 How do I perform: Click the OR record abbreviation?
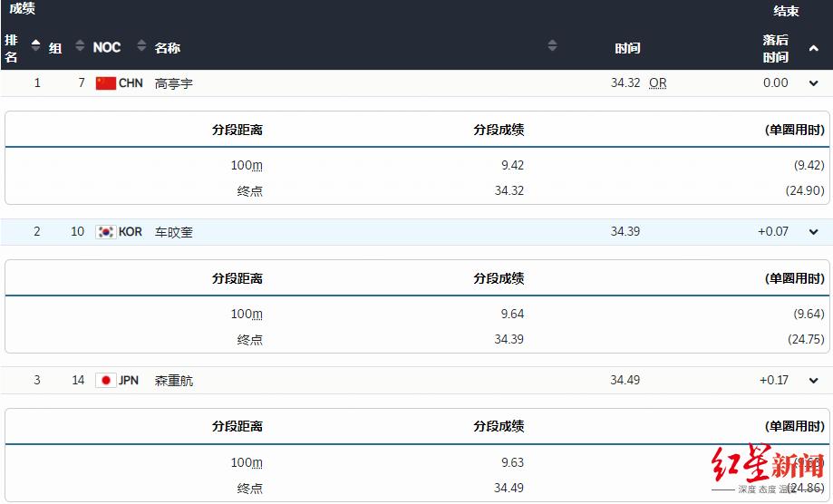pyautogui.click(x=658, y=83)
